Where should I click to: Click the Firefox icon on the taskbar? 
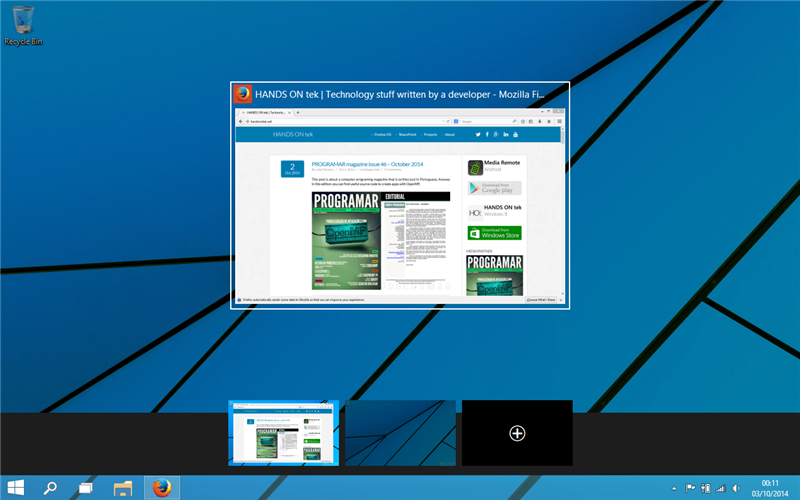tap(162, 488)
